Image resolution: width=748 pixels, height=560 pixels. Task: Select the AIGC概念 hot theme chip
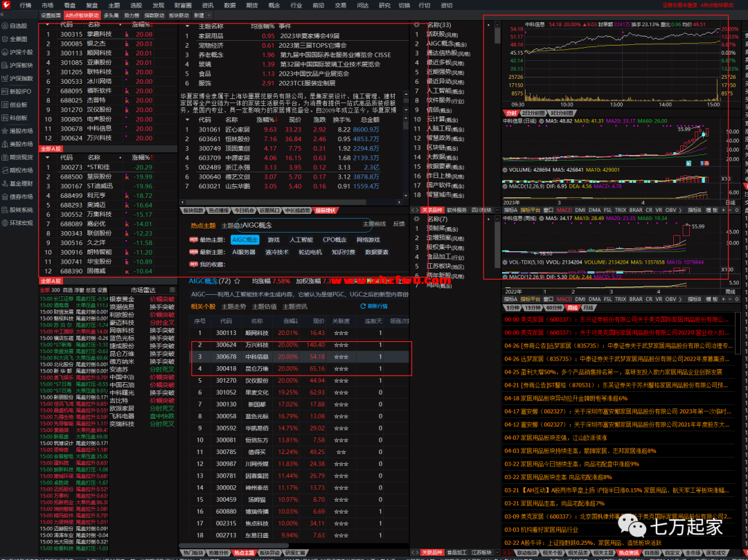(244, 240)
